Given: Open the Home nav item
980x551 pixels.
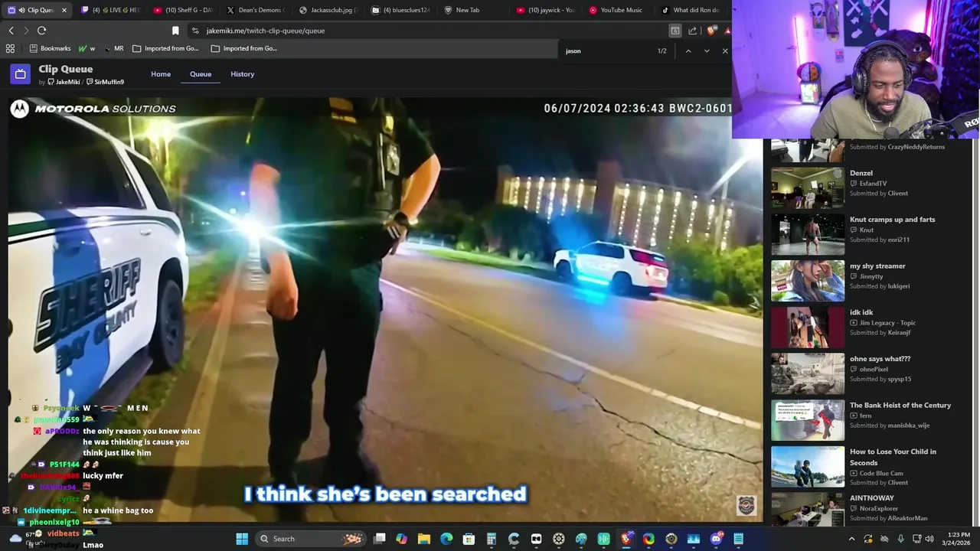Looking at the screenshot, I should pyautogui.click(x=161, y=74).
